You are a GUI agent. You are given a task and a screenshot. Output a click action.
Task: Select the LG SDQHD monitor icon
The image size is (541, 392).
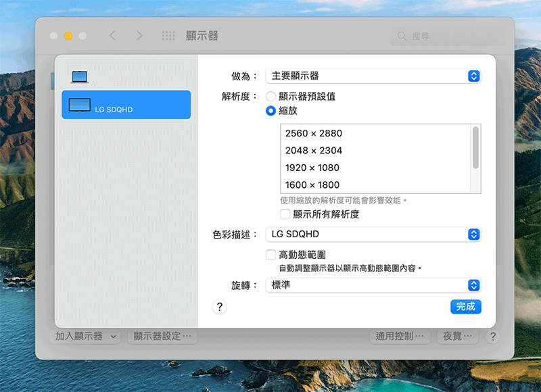[80, 105]
